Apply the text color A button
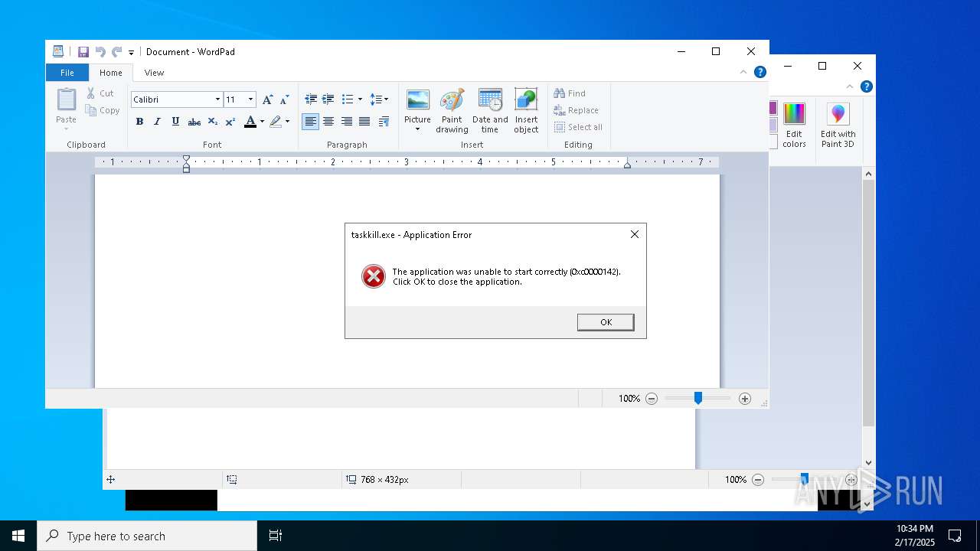 [x=250, y=122]
